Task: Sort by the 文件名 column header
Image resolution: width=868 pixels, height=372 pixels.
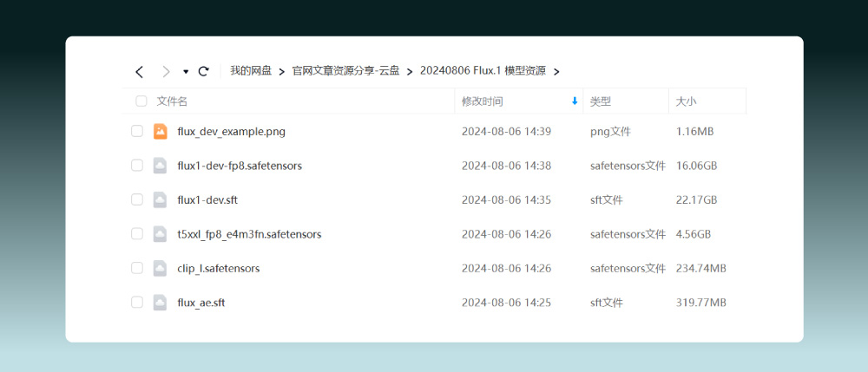Action: [x=172, y=101]
